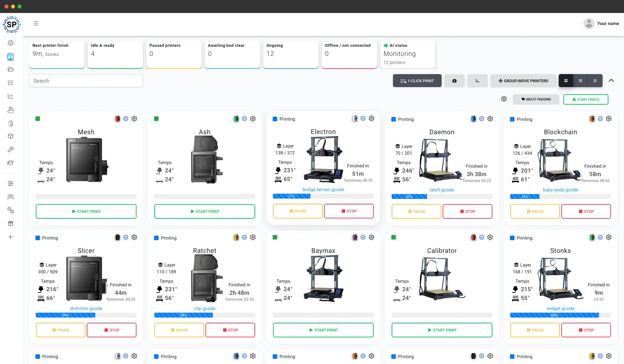Viewport: 624px width, 364px height.
Task: Filter by Ongoing card
Action: pos(291,54)
